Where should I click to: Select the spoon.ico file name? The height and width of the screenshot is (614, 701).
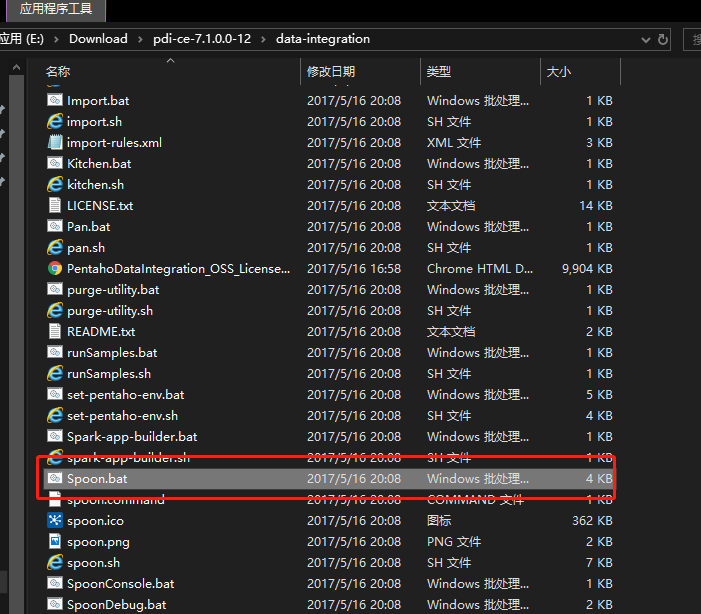[x=95, y=521]
